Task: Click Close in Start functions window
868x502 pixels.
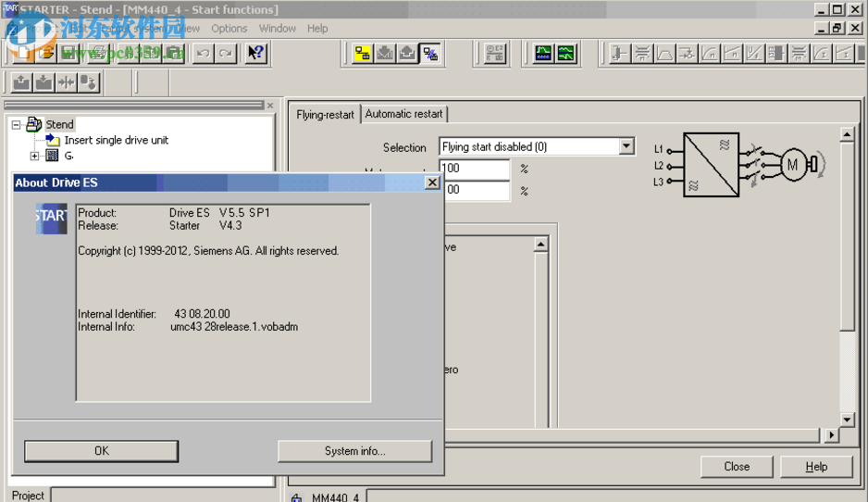Action: coord(737,467)
